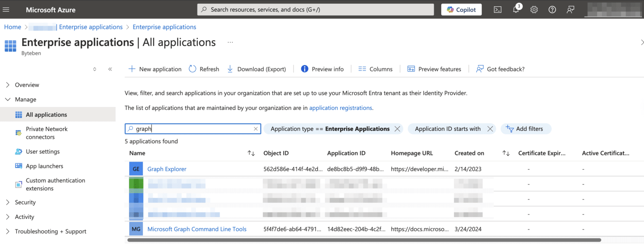Toggle sorting on the Name column
This screenshot has height=248, width=644.
pos(251,153)
